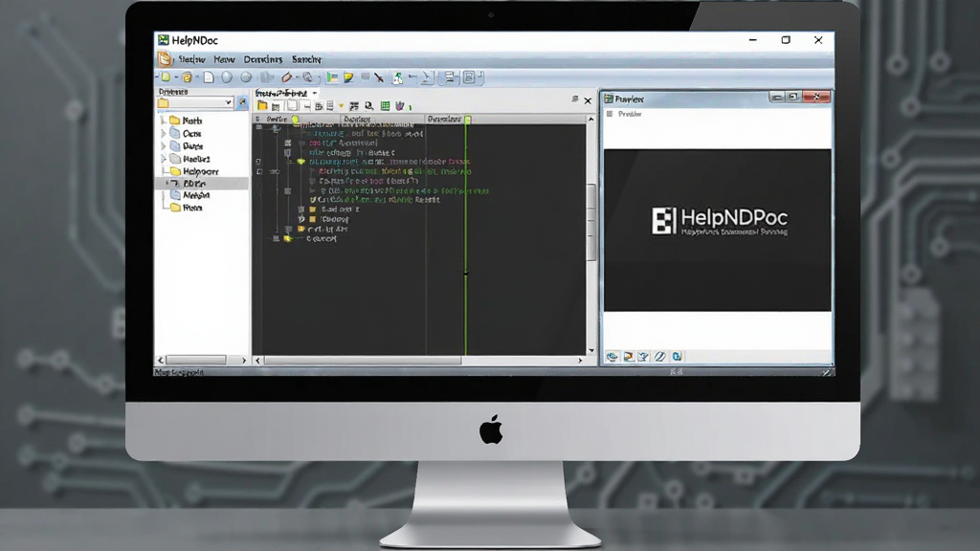Expand the third folder in the left tree
Image resolution: width=980 pixels, height=551 pixels.
(164, 145)
